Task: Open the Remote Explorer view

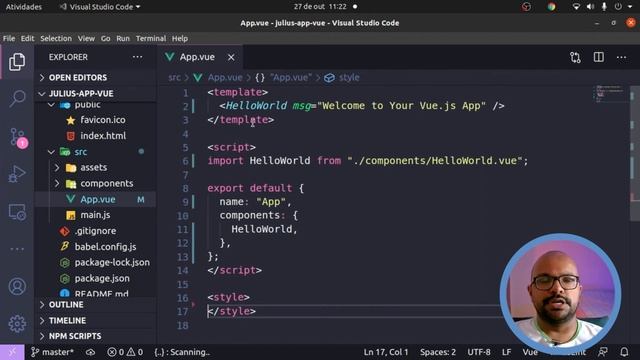Action: pos(17,212)
